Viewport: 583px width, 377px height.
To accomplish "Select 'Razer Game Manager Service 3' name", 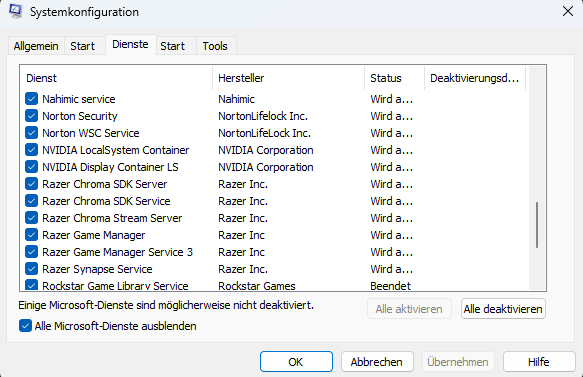I will 117,252.
